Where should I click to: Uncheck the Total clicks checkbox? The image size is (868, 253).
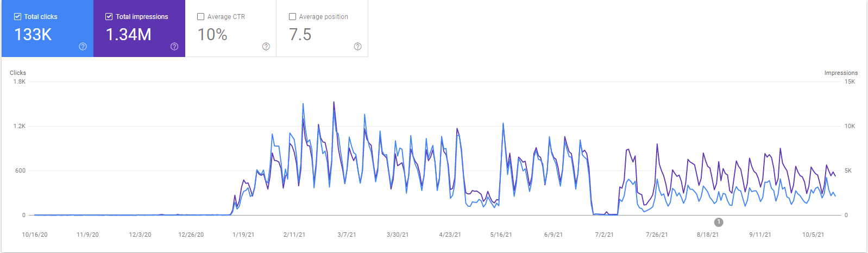(17, 17)
